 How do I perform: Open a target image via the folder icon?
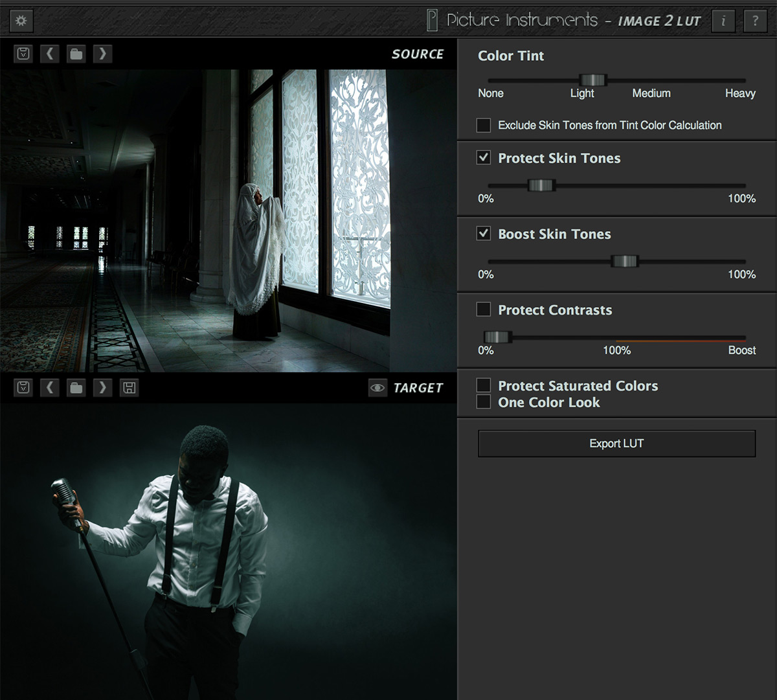76,387
